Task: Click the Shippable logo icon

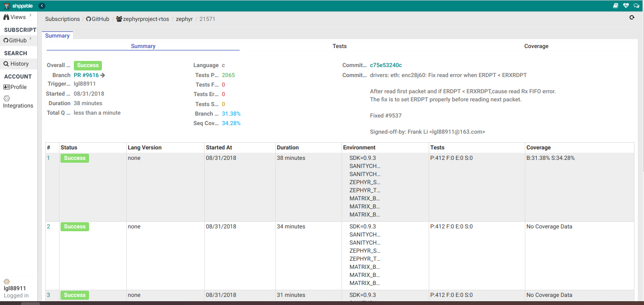Action: (x=7, y=6)
